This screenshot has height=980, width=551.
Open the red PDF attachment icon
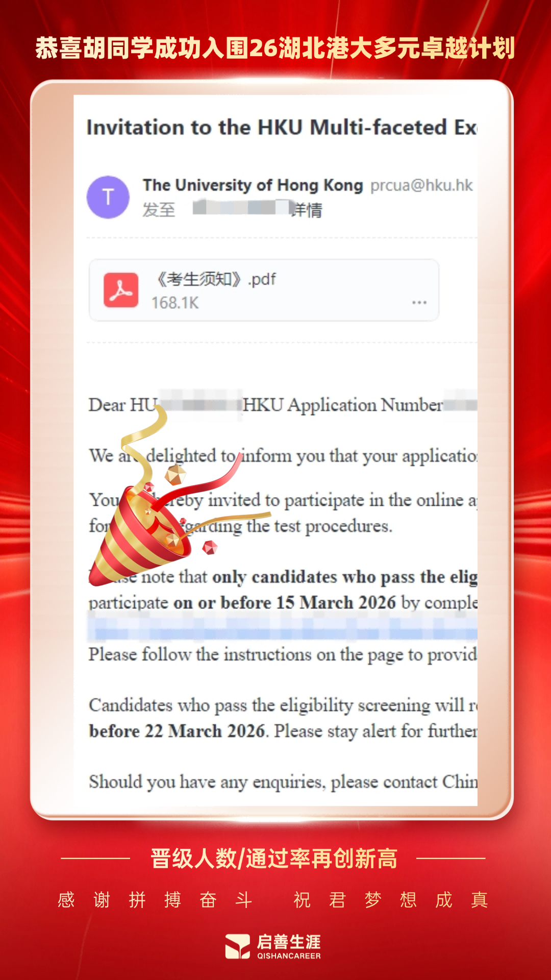pyautogui.click(x=121, y=290)
